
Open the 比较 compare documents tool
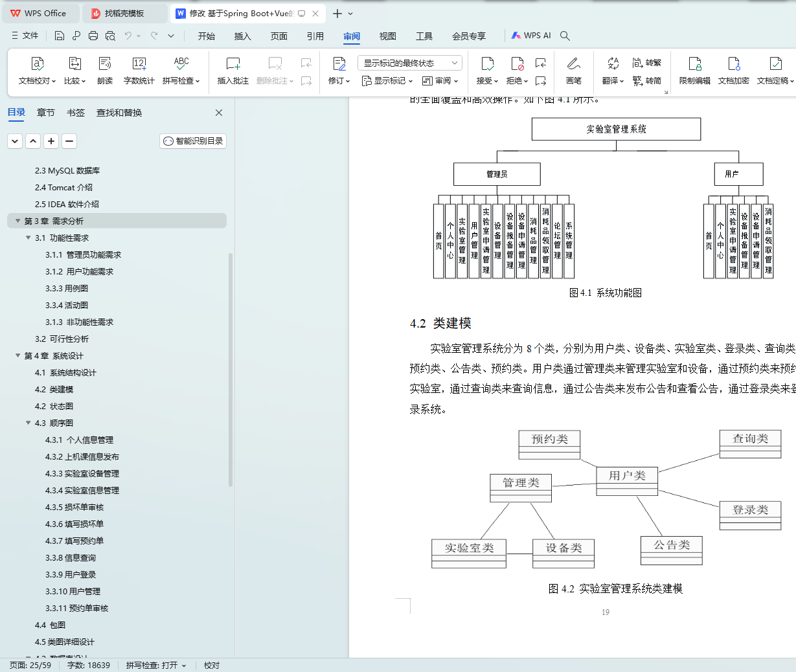point(74,71)
